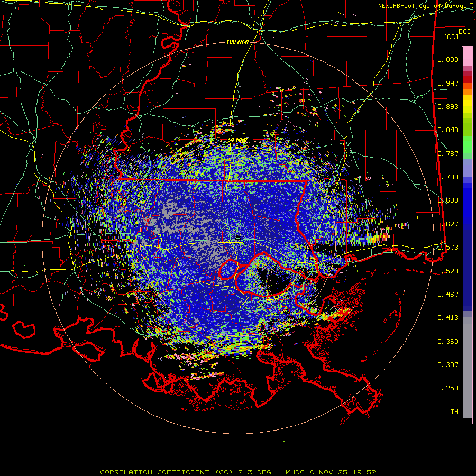Click the 0.787 color scale value

(448, 153)
